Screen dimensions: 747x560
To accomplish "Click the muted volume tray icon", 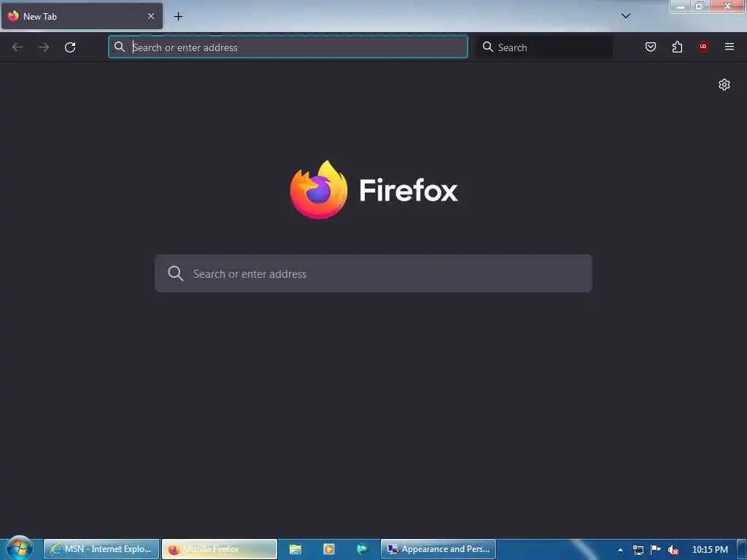I will [x=673, y=550].
